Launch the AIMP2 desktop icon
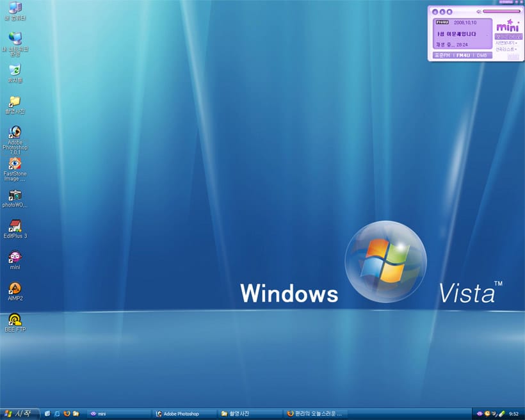 pos(15,288)
